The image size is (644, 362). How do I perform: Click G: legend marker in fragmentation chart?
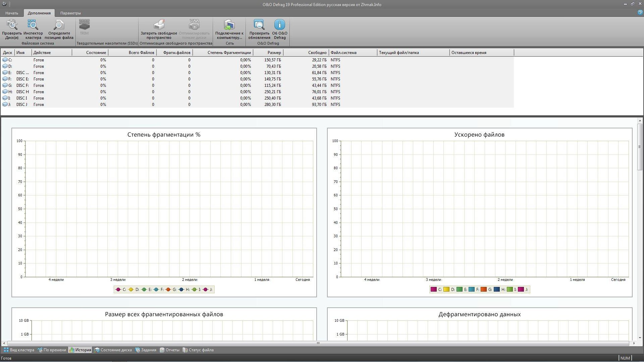click(x=168, y=290)
